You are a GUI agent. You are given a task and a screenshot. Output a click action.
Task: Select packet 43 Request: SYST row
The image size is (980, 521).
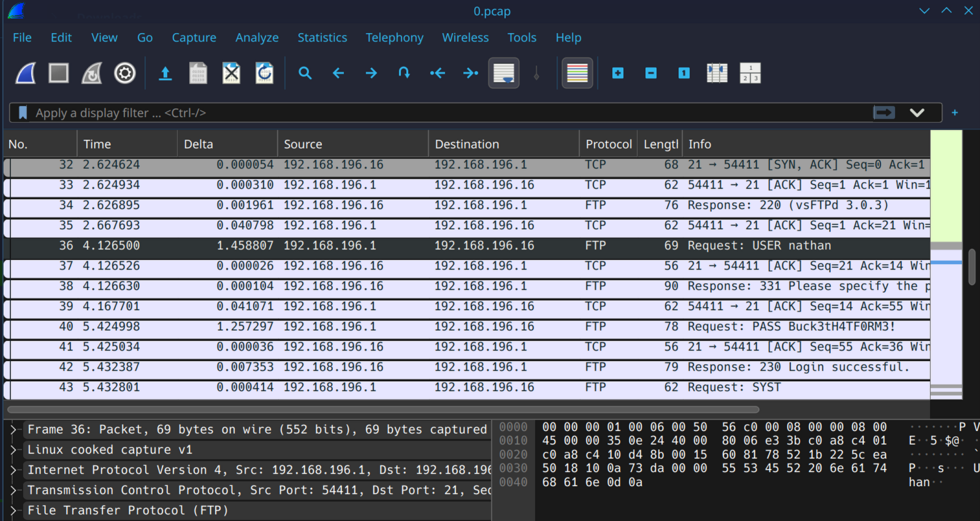coord(467,387)
